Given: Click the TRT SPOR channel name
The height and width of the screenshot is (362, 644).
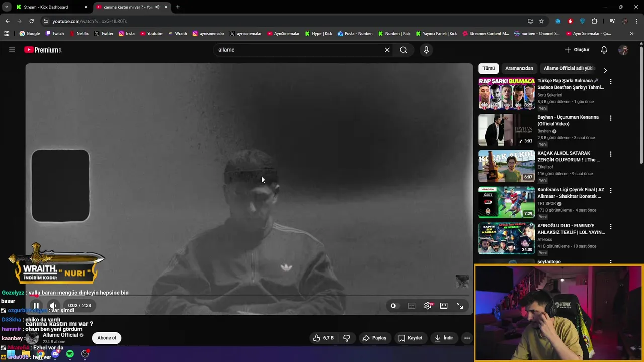Looking at the screenshot, I should [547, 204].
